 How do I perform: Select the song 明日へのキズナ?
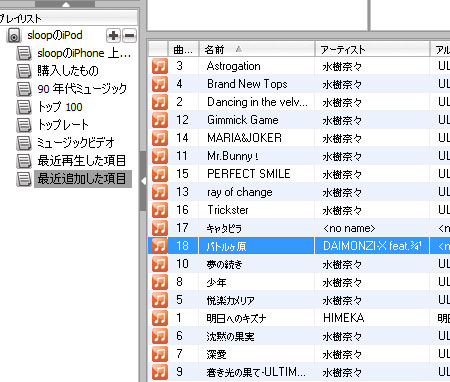tap(236, 318)
